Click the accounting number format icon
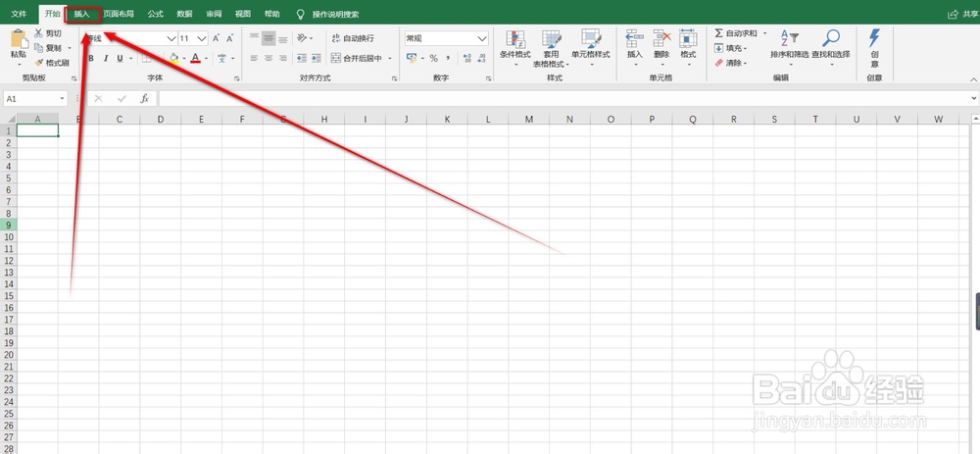980x454 pixels. click(412, 58)
